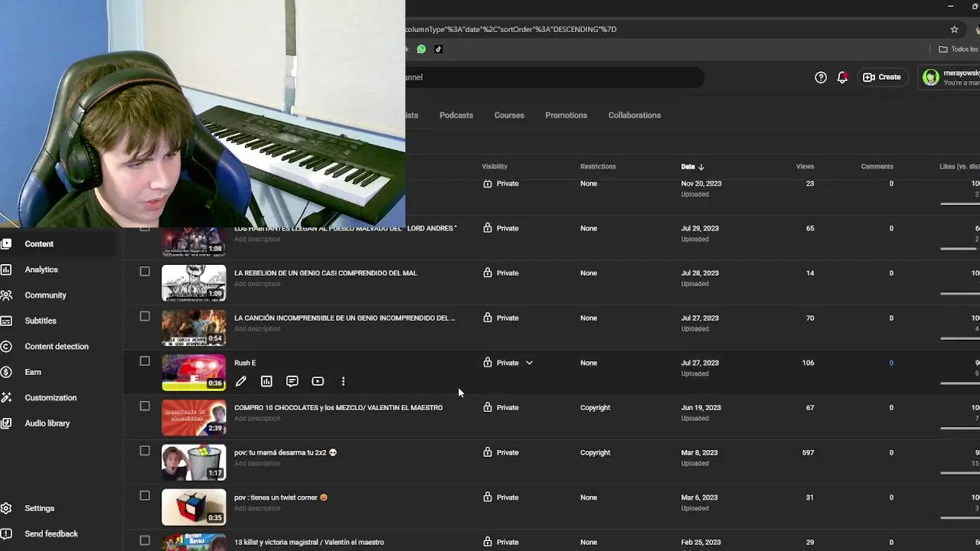Viewport: 980px width, 551px height.
Task: Click the twist corner cube thumbnail
Action: (194, 507)
